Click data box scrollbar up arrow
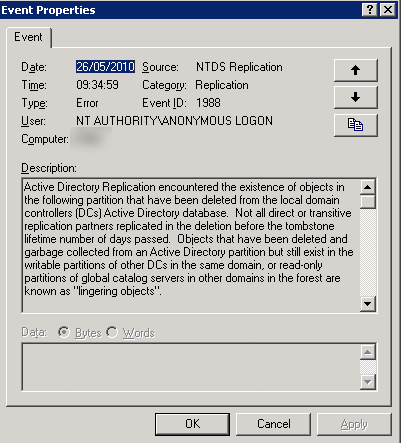 368,352
